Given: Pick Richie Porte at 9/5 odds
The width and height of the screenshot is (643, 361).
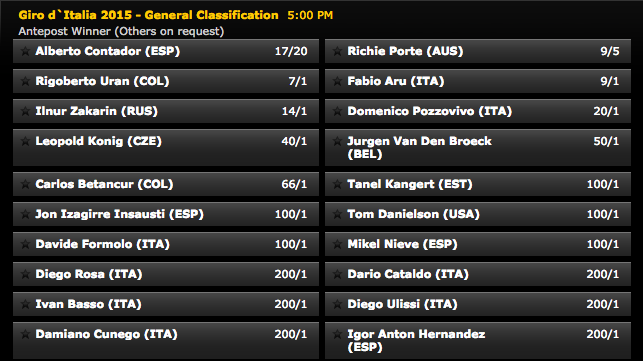Looking at the screenshot, I should (609, 51).
